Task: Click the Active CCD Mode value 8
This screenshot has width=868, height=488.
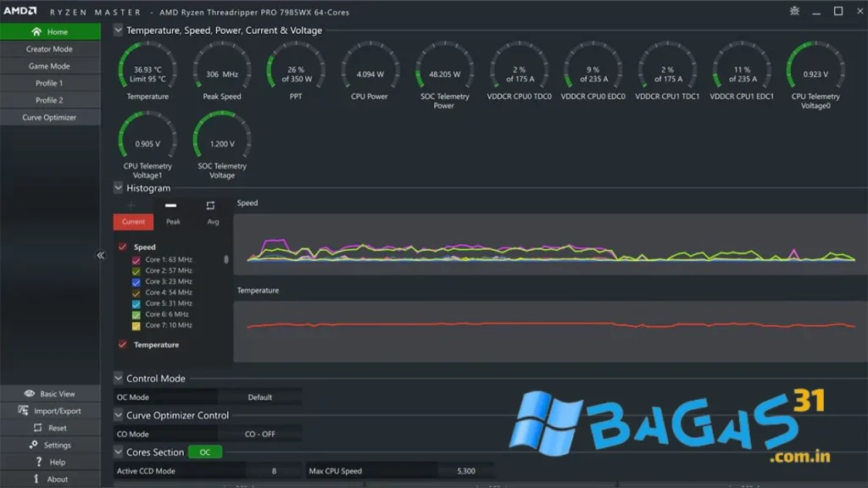Action: 274,471
